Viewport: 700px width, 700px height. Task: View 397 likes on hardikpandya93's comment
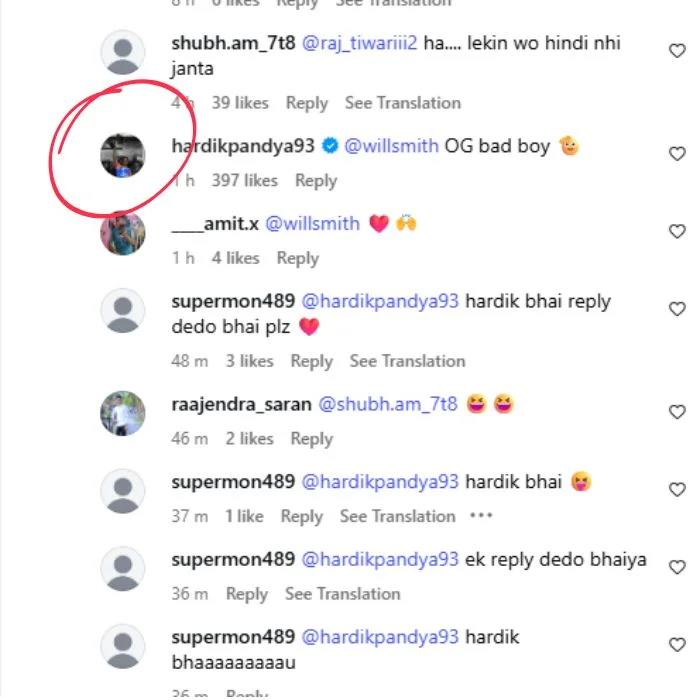pyautogui.click(x=244, y=181)
